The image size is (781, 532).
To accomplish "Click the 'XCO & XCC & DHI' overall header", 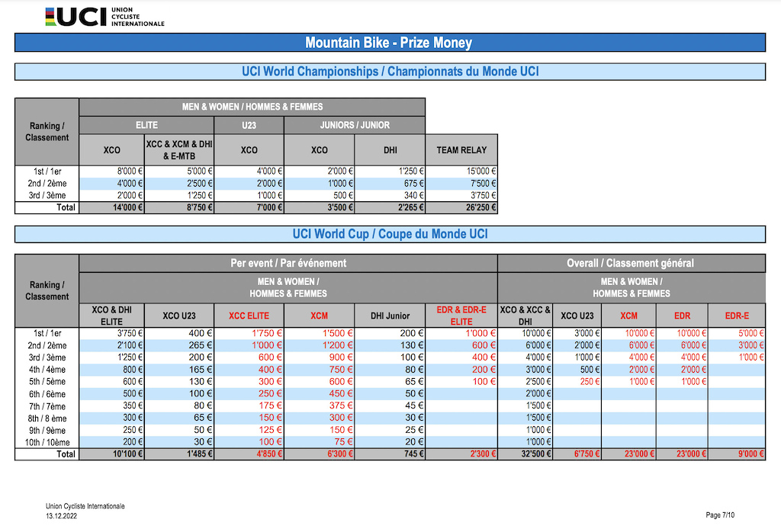I will click(x=525, y=316).
